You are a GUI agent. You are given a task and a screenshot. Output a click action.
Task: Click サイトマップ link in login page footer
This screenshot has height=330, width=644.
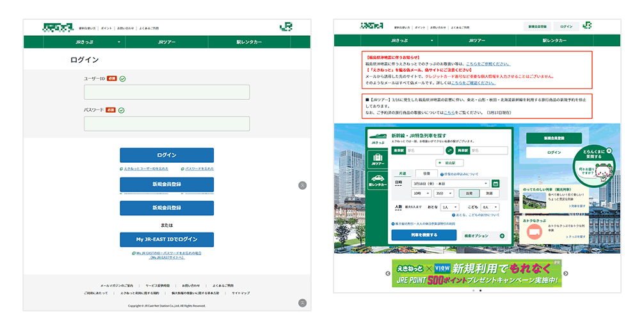point(241,293)
